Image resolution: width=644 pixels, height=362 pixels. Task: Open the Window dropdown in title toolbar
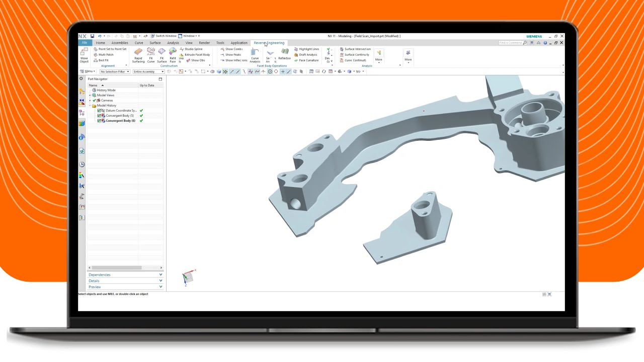pos(190,36)
